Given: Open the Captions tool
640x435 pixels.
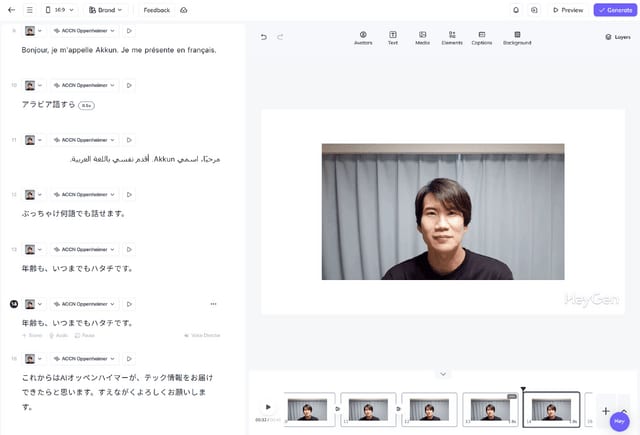Looking at the screenshot, I should pyautogui.click(x=481, y=37).
